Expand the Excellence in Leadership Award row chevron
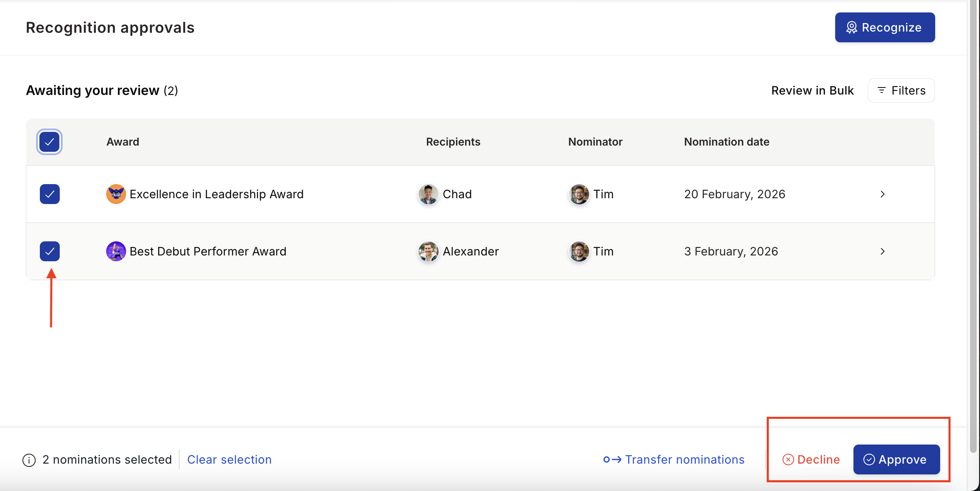Image resolution: width=980 pixels, height=491 pixels. [882, 194]
